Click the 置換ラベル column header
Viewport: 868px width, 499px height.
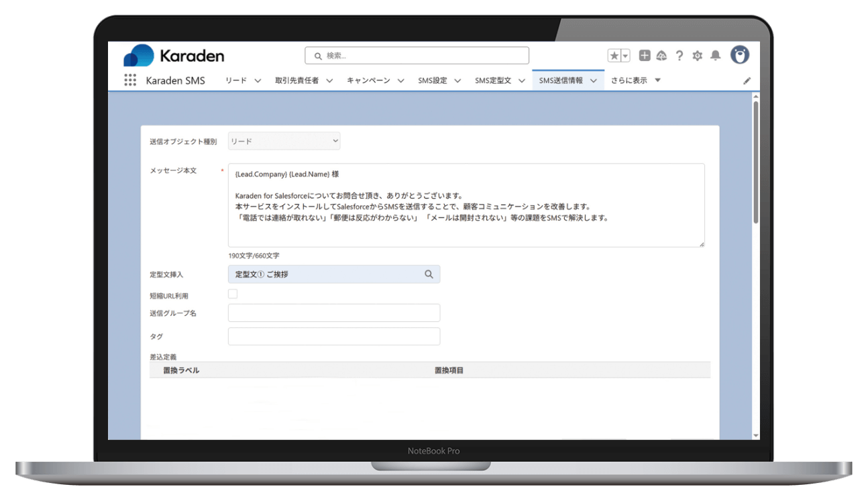point(181,370)
